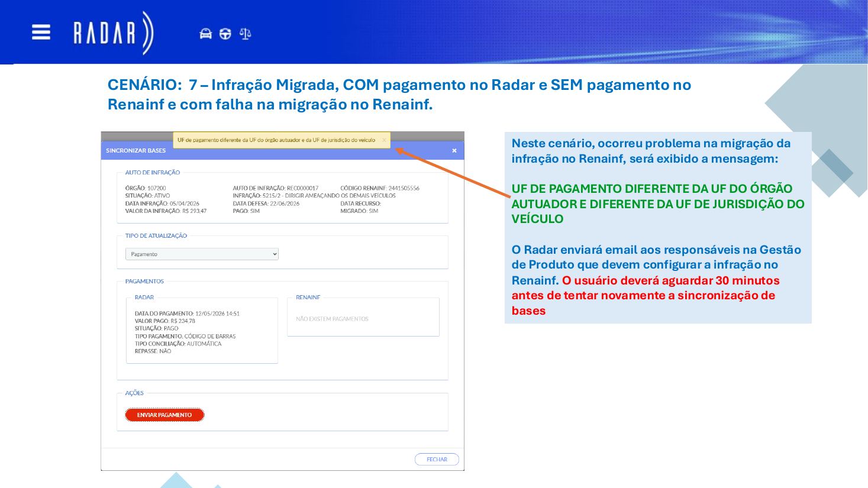Click the Cenário 7 slide title
The height and width of the screenshot is (488, 868).
click(399, 95)
